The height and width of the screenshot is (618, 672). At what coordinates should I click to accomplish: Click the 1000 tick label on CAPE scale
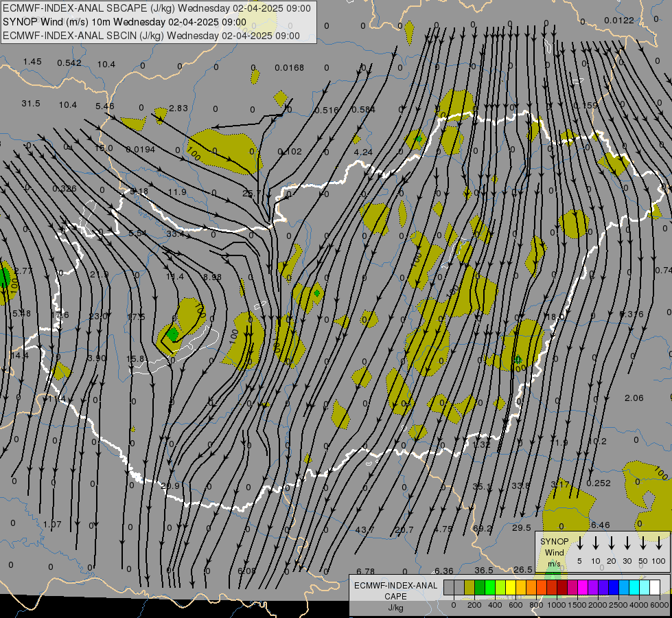click(x=556, y=605)
